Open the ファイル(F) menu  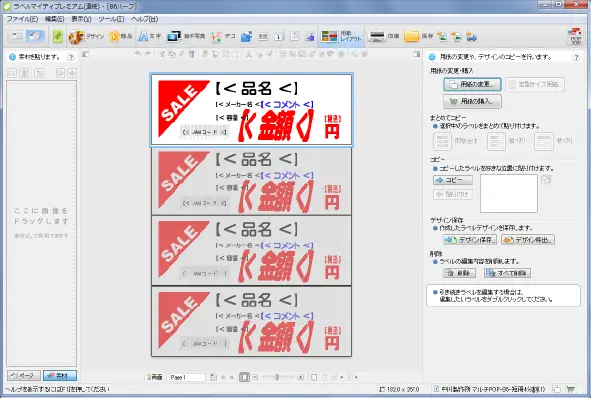22,19
